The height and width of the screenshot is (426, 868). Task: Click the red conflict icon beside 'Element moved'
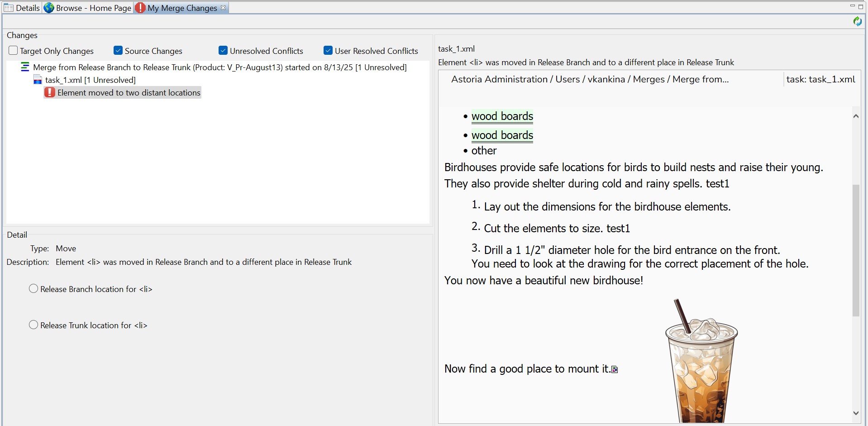[50, 93]
